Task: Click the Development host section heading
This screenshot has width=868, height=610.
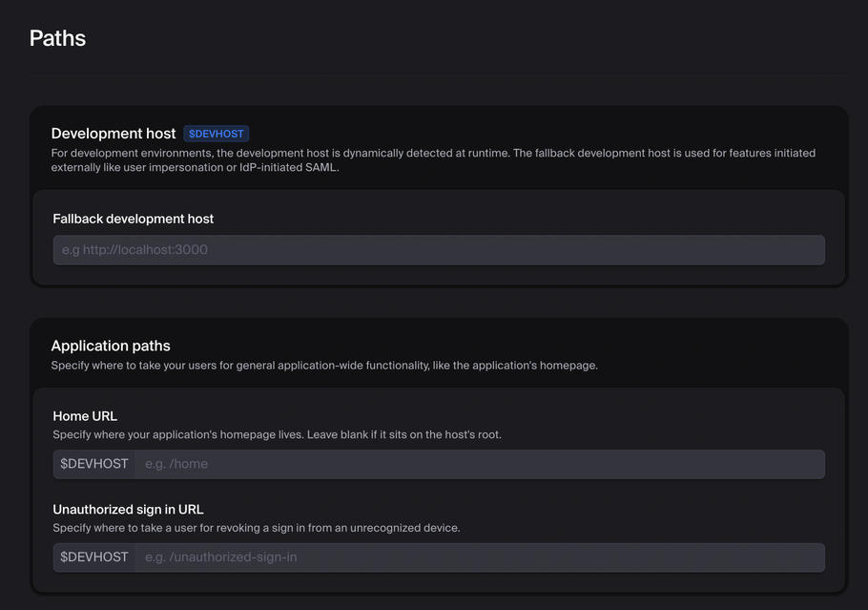Action: (114, 134)
